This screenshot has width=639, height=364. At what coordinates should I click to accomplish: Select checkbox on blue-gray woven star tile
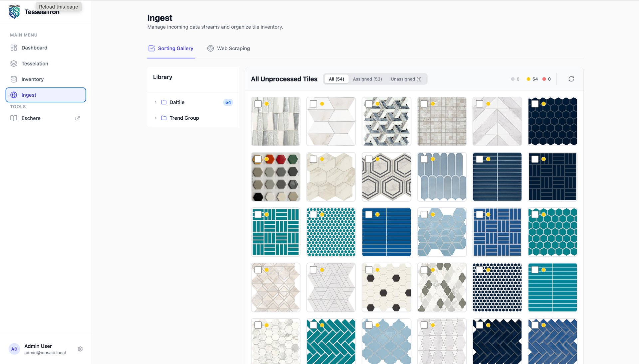[x=369, y=104]
